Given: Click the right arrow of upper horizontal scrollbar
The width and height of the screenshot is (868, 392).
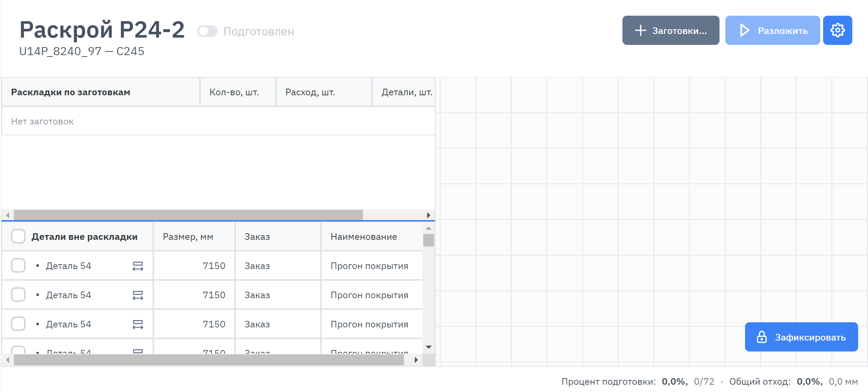Looking at the screenshot, I should coord(429,215).
